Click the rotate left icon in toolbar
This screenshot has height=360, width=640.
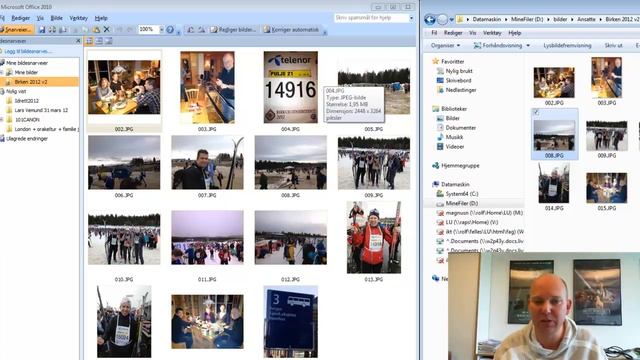(x=191, y=29)
